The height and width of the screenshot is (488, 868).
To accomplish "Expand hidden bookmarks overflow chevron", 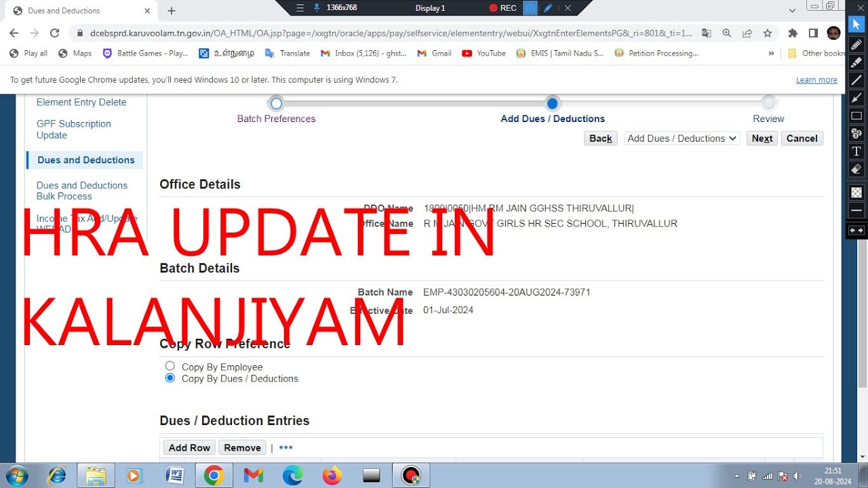I will click(x=771, y=53).
